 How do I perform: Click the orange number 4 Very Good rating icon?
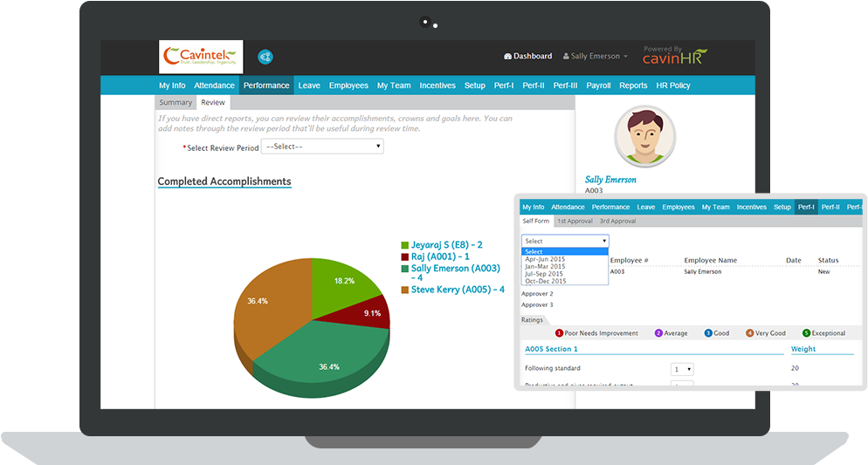[x=749, y=333]
